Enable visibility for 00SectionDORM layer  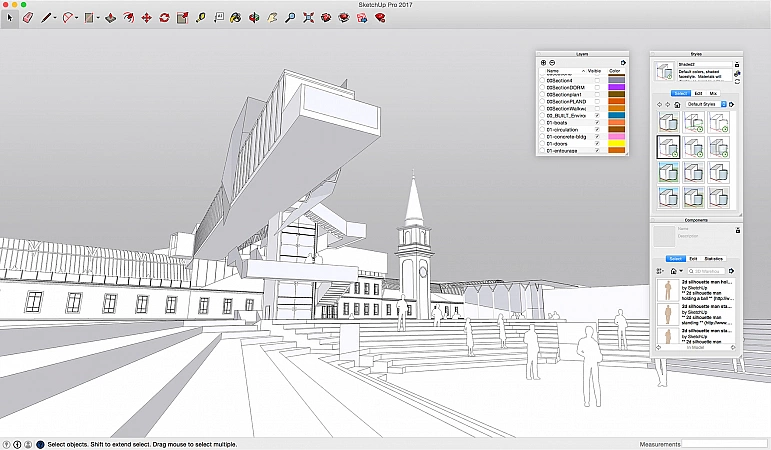(597, 87)
